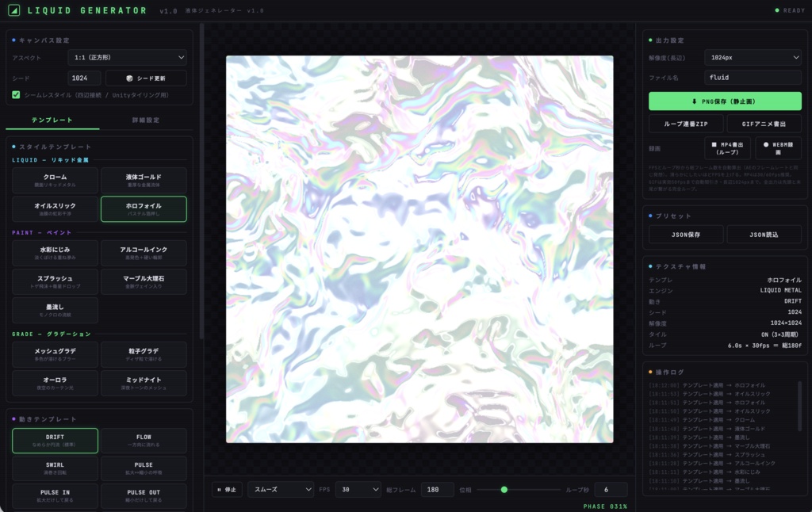Start WEBM録画 recording

point(778,148)
